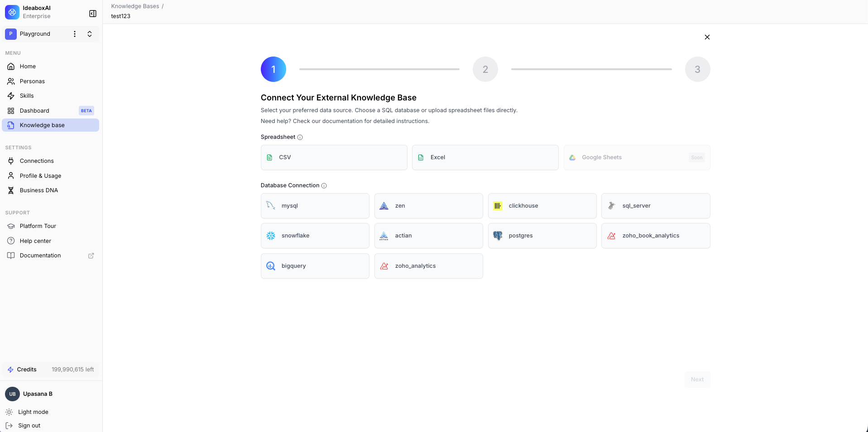Click the Dashboard grid icon
Viewport: 868px width, 432px height.
11,111
